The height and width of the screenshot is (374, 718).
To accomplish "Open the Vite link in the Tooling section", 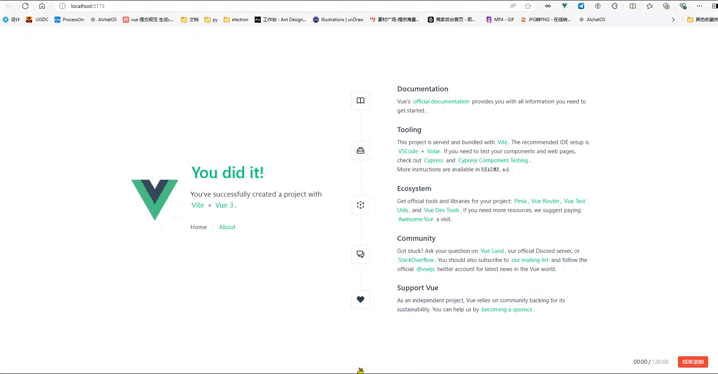I will (x=502, y=142).
